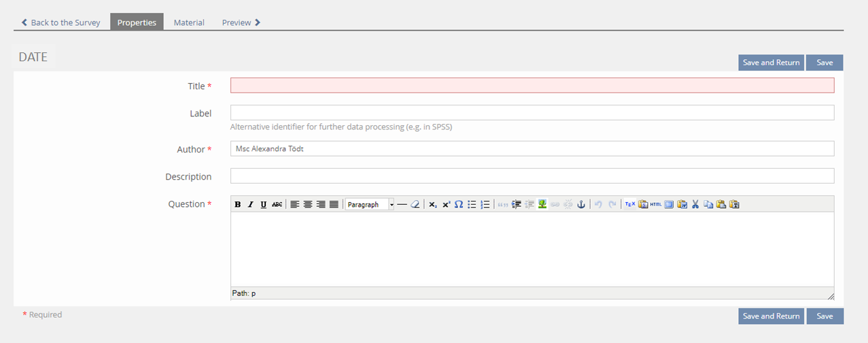The image size is (868, 343).
Task: Apply superscript formatting
Action: point(446,204)
